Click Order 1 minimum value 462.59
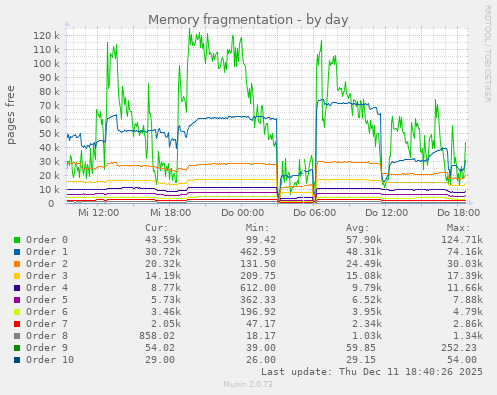This screenshot has height=395, width=497. coord(258,252)
